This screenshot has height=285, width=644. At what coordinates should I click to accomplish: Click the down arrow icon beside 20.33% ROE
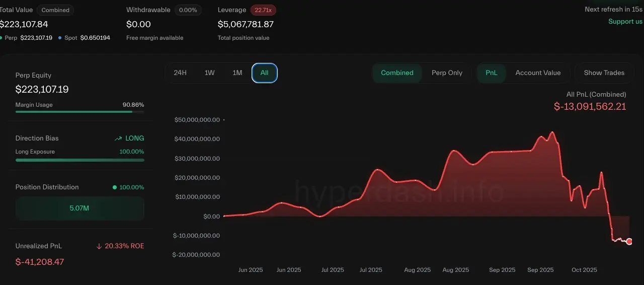(99, 246)
